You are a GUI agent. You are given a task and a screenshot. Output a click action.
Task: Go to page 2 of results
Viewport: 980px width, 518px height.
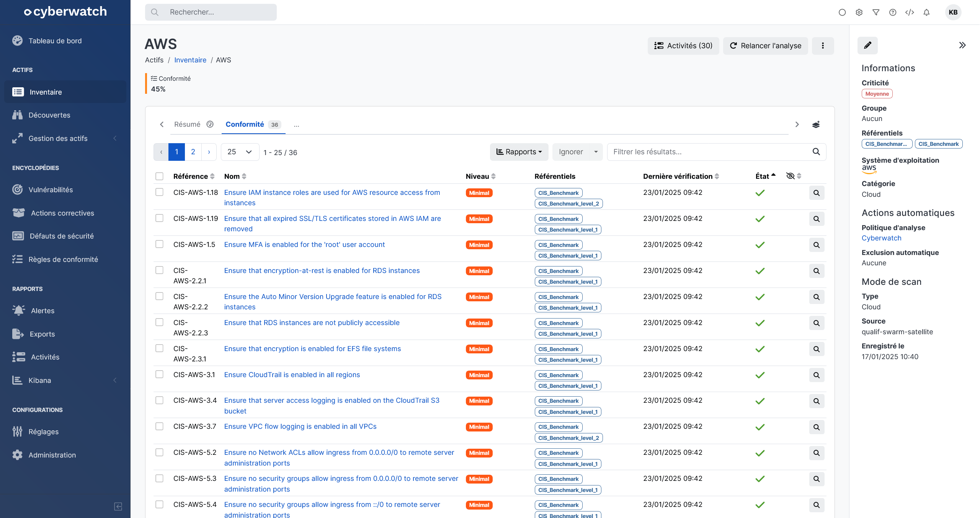193,152
